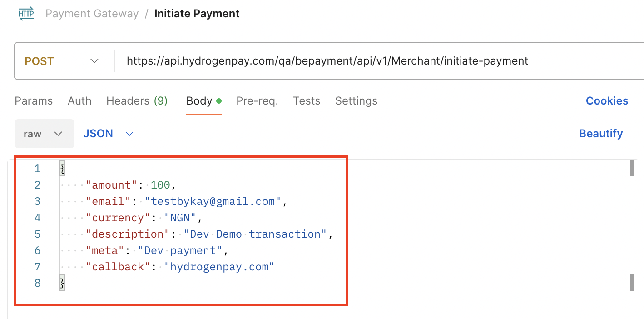Click line number 8 in the gutter
The width and height of the screenshot is (644, 319).
pos(37,283)
